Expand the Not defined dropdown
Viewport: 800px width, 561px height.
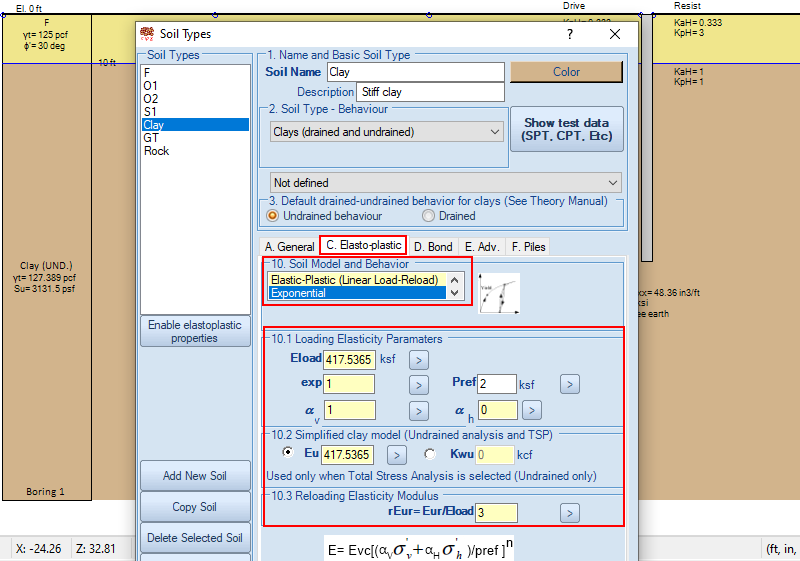pyautogui.click(x=445, y=183)
